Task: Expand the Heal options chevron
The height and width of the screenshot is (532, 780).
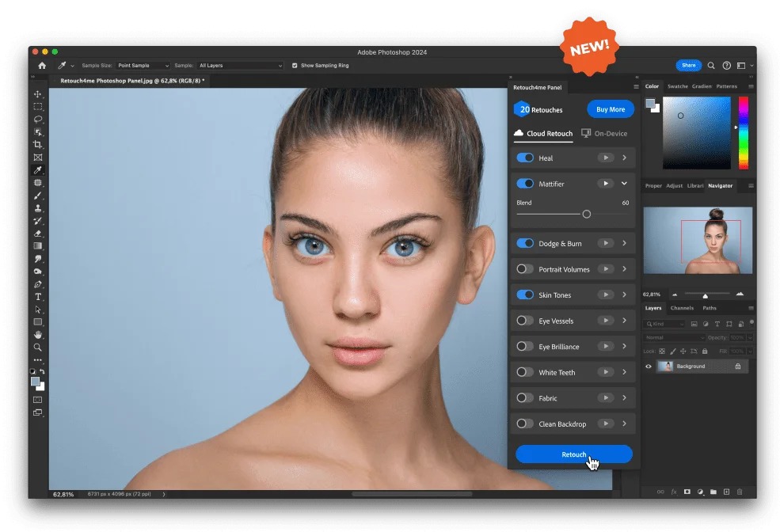Action: tap(624, 158)
